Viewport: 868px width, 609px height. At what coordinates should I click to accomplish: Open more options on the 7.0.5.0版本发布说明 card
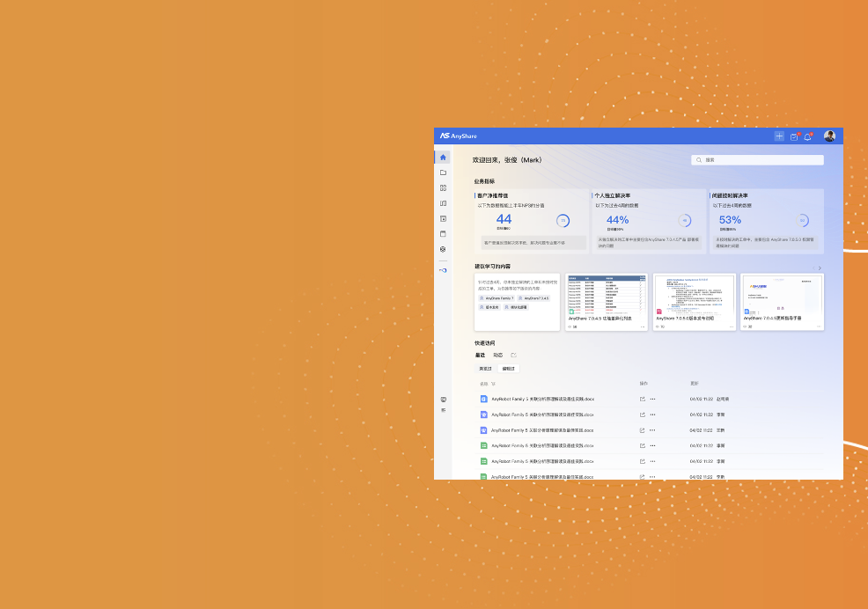pos(732,327)
